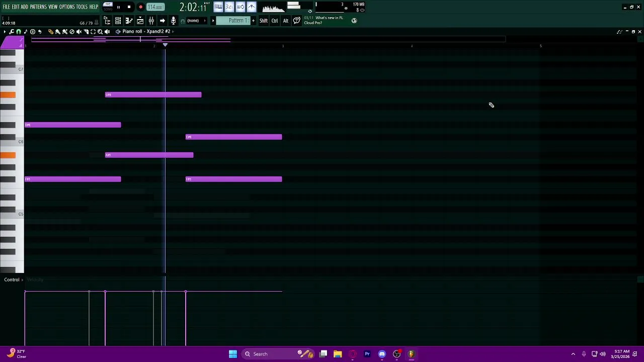This screenshot has width=644, height=362.
Task: Click the Ctrl modifier button
Action: tap(275, 21)
